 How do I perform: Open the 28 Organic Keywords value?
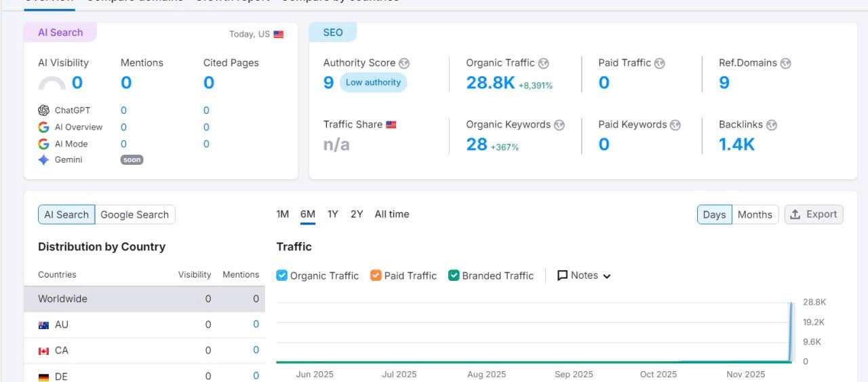click(x=477, y=145)
